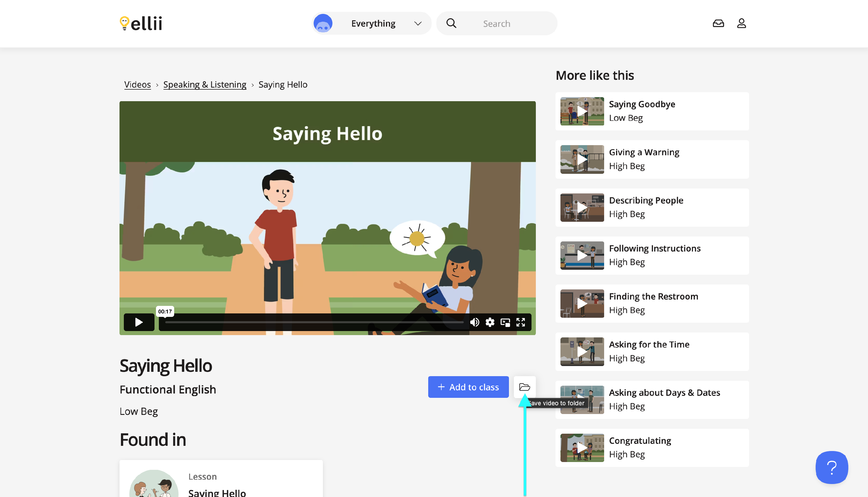Enter fullscreen video mode
This screenshot has height=497, width=868.
coord(520,322)
